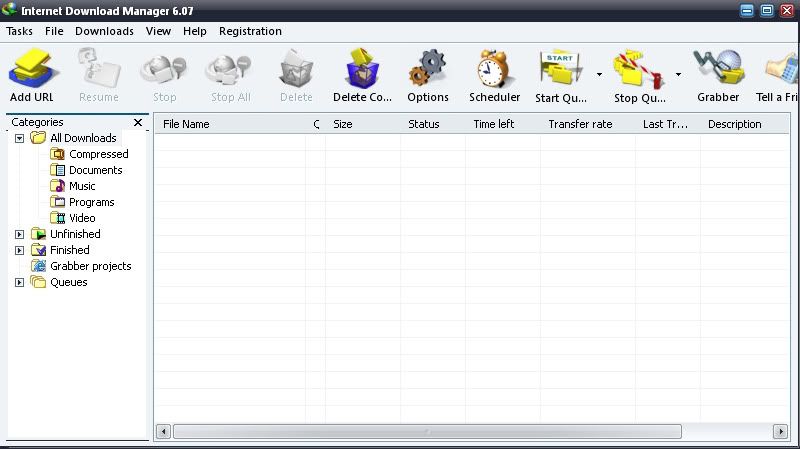Open the Tasks menu
The height and width of the screenshot is (449, 800).
[19, 31]
